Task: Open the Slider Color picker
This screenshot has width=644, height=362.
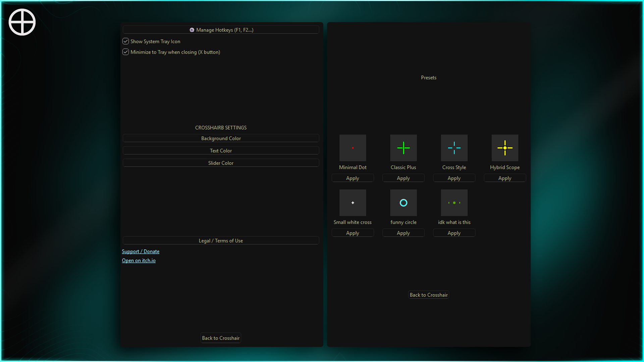Action: pyautogui.click(x=221, y=163)
